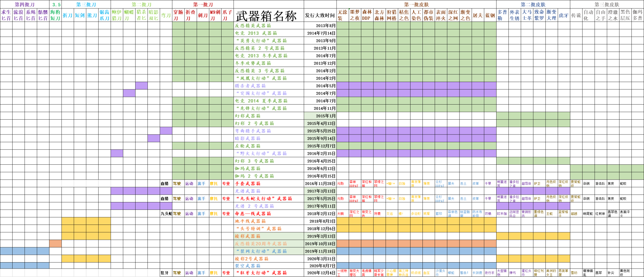Click the 穿肠刀 column header
644x277 pixels.
[x=178, y=15]
